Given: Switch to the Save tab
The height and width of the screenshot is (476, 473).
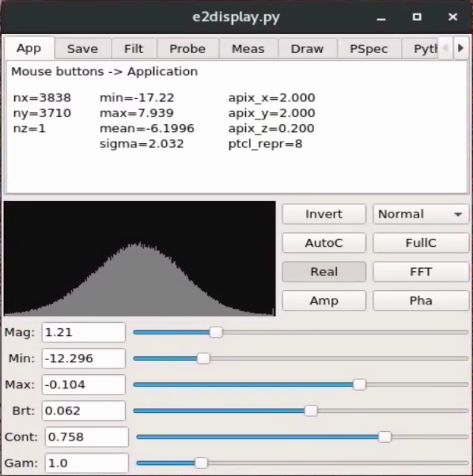Looking at the screenshot, I should 82,49.
